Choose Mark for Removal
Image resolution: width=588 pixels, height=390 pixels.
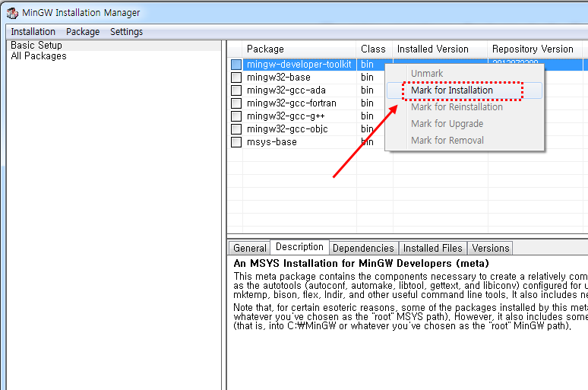coord(464,141)
